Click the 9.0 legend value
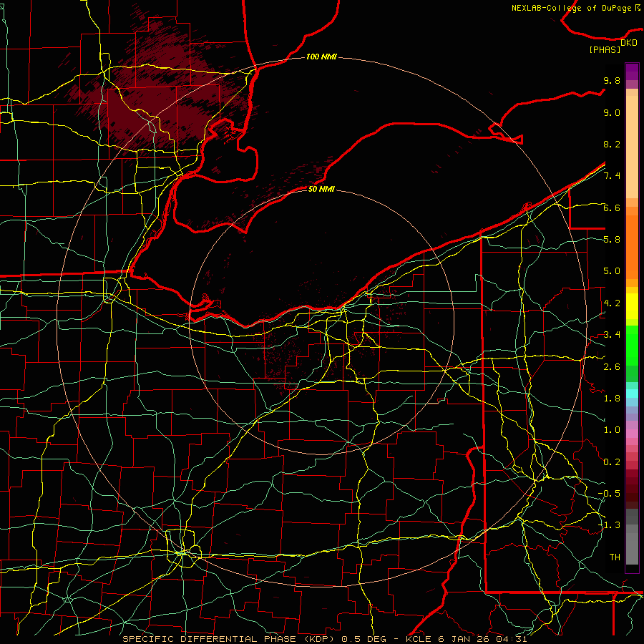Image resolution: width=644 pixels, height=644 pixels. pos(612,112)
